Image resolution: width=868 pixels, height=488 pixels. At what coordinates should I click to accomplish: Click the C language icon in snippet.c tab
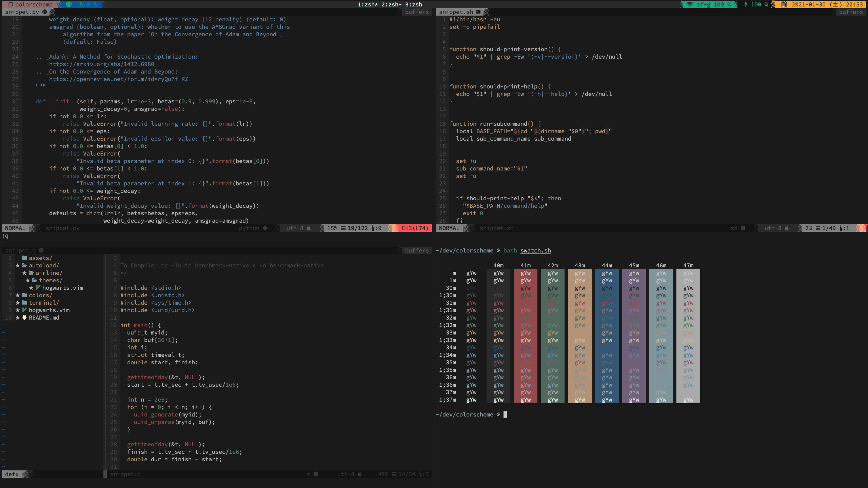(41, 250)
